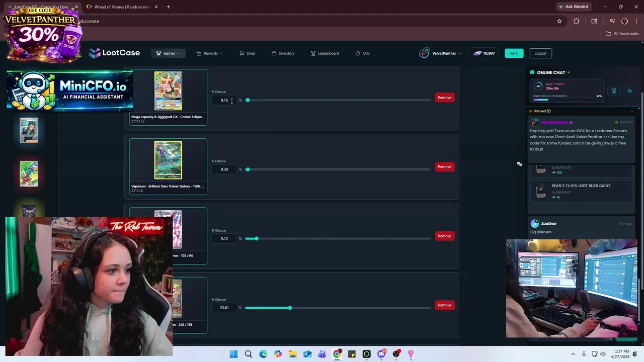Open the Chrome profile icon
Screen dimensions: 644x362
624,21
